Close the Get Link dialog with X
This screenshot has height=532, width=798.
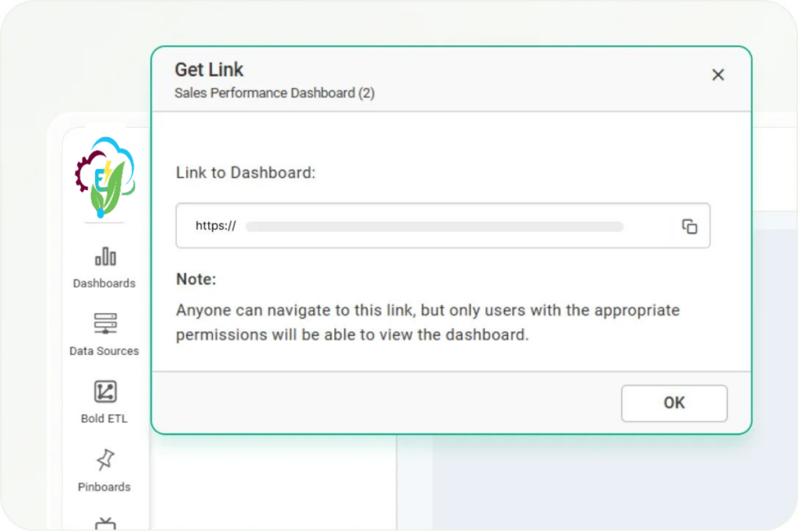[x=718, y=75]
